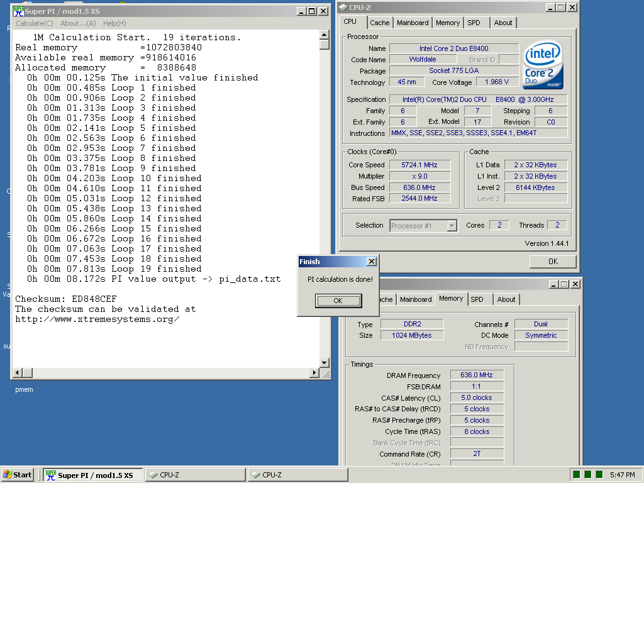Click the memory Type DDR2 field
This screenshot has width=644, height=644.
(x=412, y=324)
